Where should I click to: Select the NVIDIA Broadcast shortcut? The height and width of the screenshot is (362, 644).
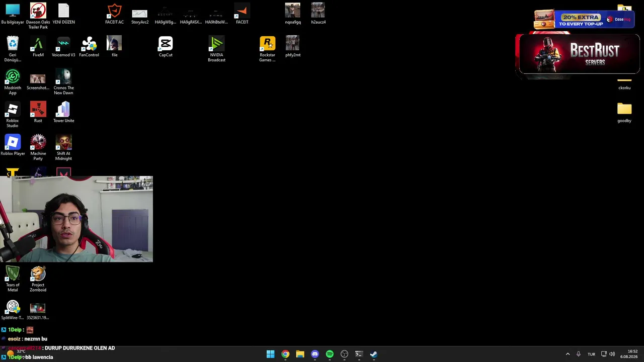tap(216, 49)
